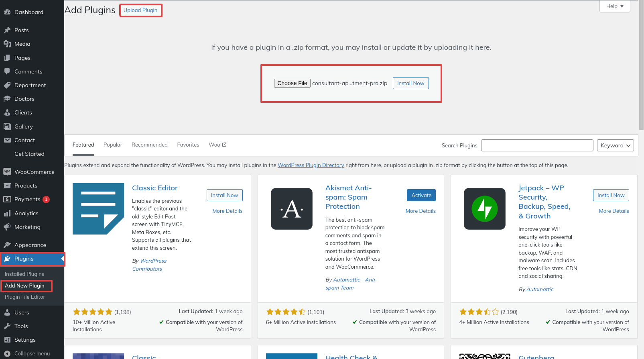This screenshot has height=359, width=644.
Task: Click the Tools wrench icon
Action: coord(7,326)
